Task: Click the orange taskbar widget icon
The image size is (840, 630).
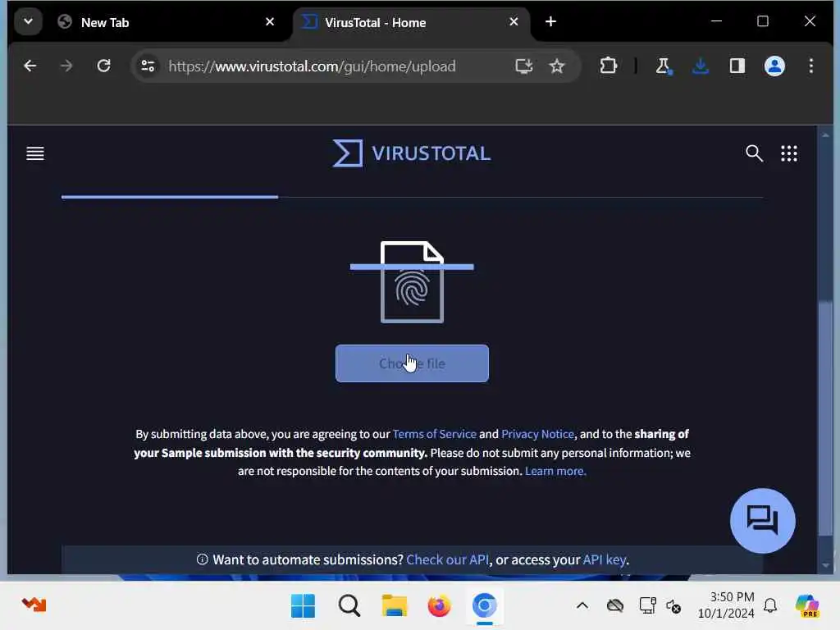Action: [34, 605]
